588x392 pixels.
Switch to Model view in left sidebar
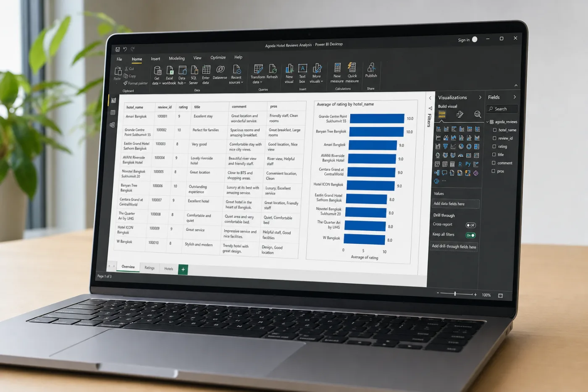pos(112,125)
